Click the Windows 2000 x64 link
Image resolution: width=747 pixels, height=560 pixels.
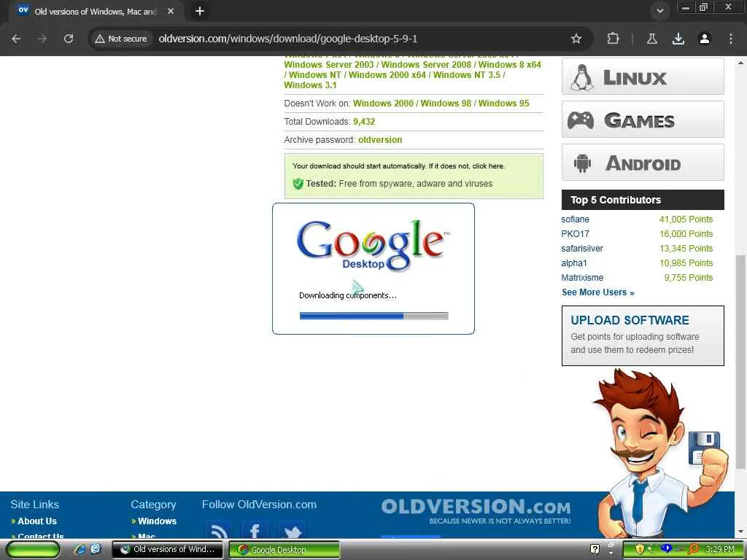tap(387, 75)
